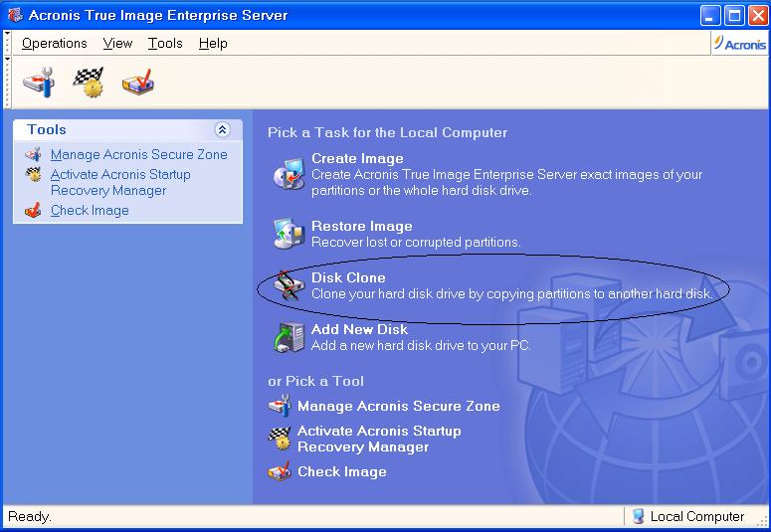This screenshot has height=532, width=771.
Task: Open the Tools menu
Action: coord(165,44)
